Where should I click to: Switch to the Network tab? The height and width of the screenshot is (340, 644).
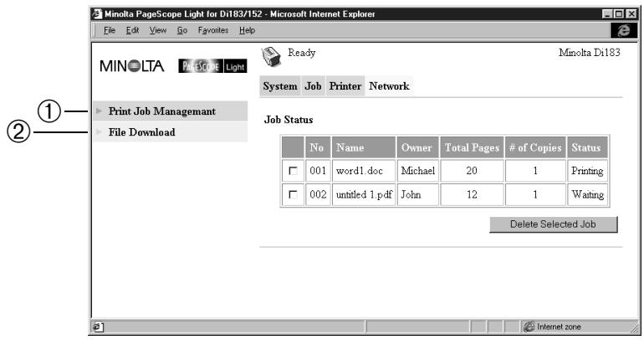tap(389, 86)
